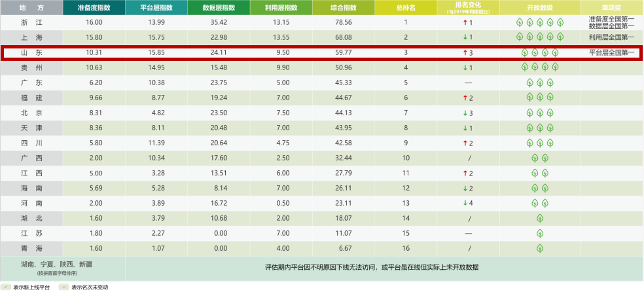Select the 浙江 region cell
644x294 pixels.
coord(31,23)
